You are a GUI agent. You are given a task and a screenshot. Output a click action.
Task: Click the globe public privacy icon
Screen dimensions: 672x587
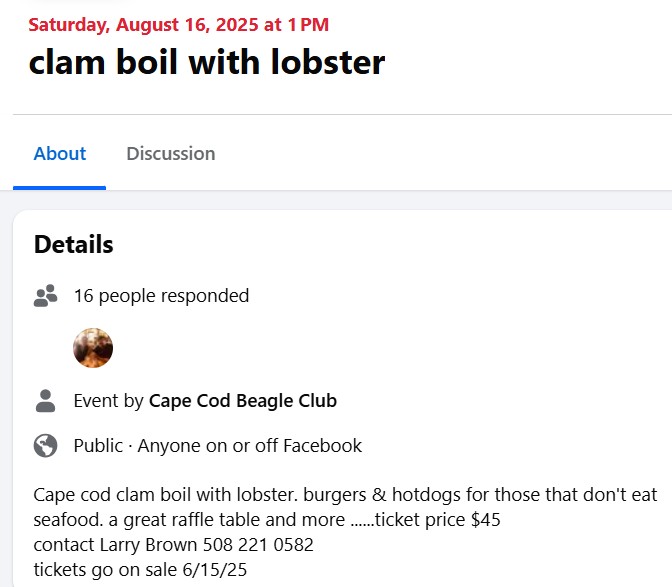45,446
